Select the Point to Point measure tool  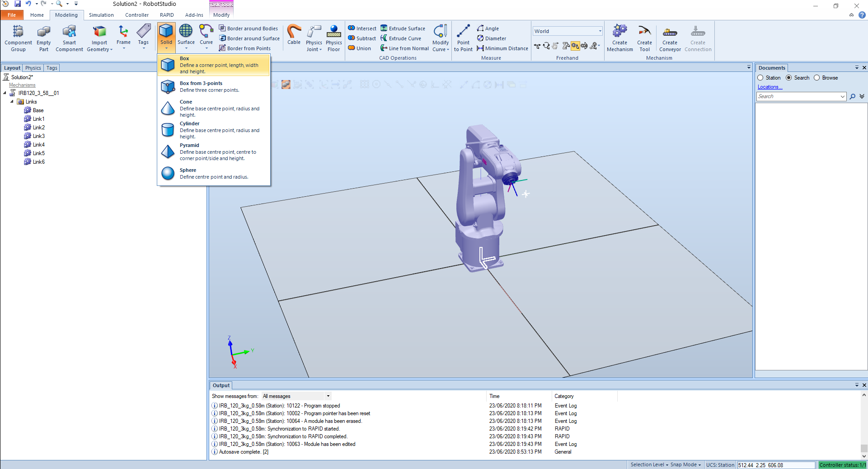pyautogui.click(x=463, y=38)
